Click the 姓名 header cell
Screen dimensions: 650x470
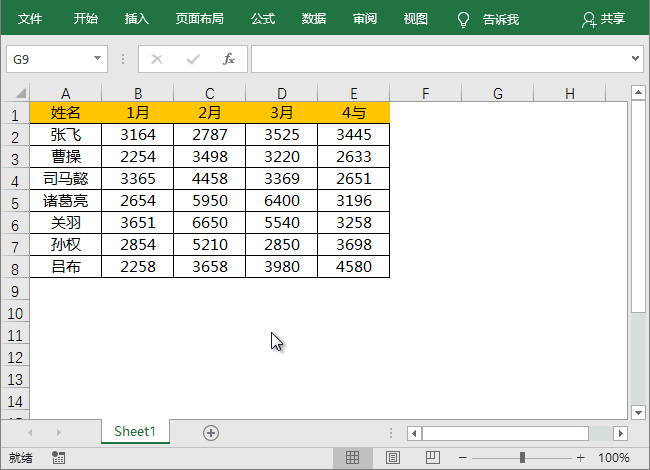65,113
